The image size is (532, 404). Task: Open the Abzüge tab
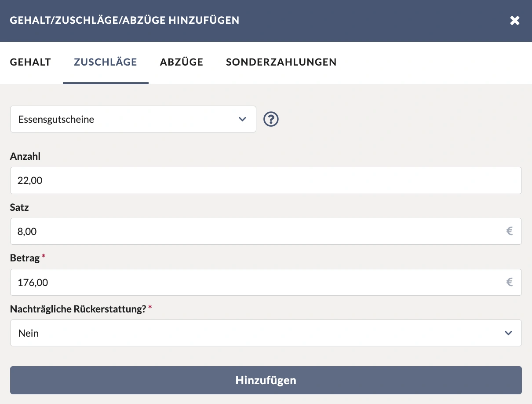pyautogui.click(x=181, y=62)
